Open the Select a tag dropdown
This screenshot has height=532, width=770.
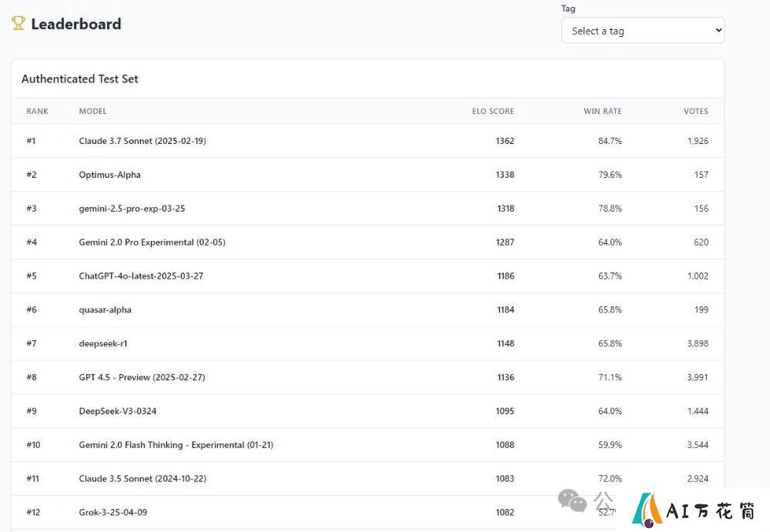pyautogui.click(x=642, y=31)
